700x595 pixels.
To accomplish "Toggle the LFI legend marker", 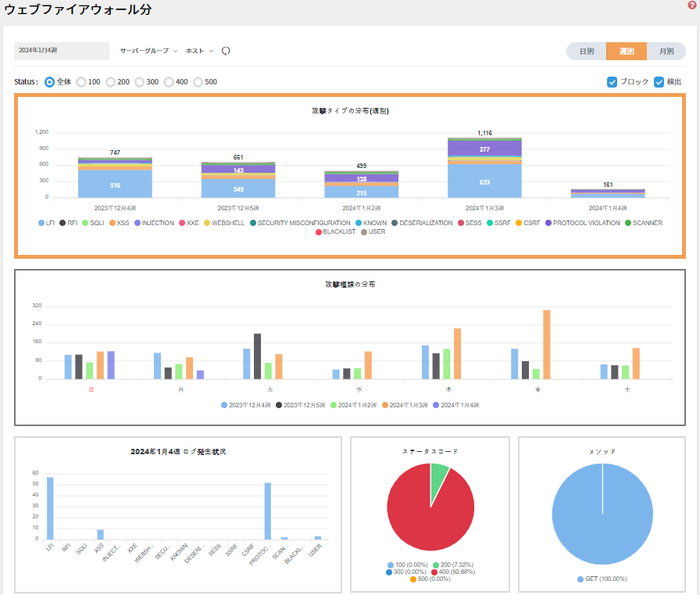I will point(41,223).
